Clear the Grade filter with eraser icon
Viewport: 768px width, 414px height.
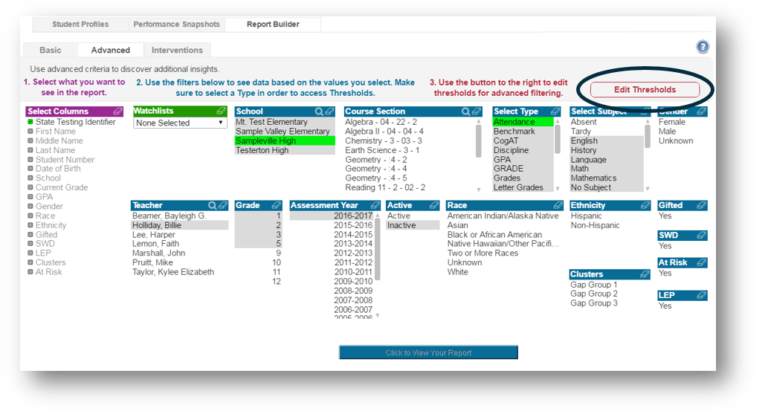(277, 205)
